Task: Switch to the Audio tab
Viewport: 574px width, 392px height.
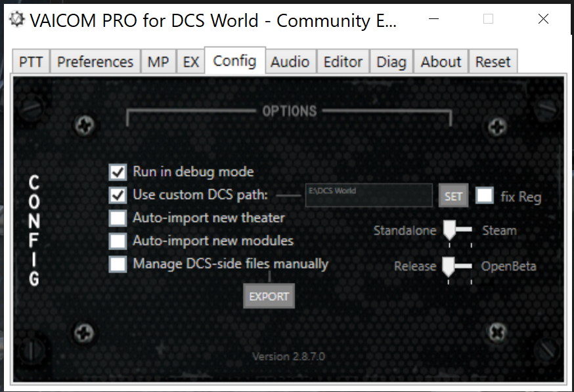Action: (290, 62)
